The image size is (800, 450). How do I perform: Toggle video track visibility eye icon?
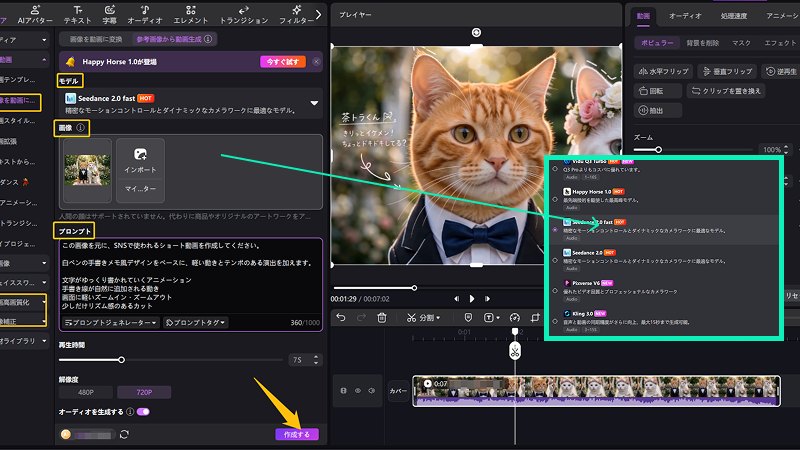pos(358,391)
